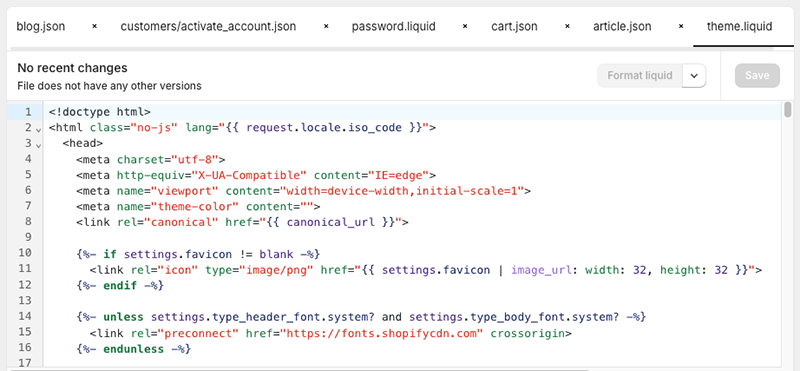
Task: Close the cart.json tab
Action: tap(567, 27)
